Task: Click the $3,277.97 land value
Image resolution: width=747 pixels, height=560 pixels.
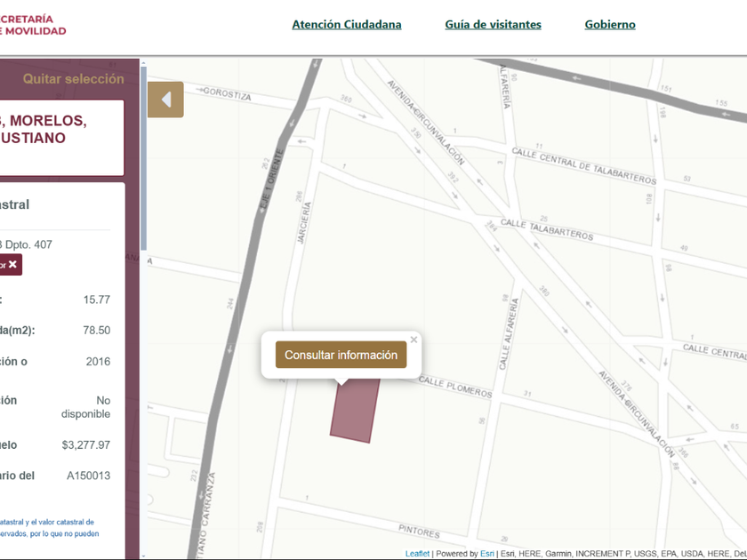Action: coord(85,444)
